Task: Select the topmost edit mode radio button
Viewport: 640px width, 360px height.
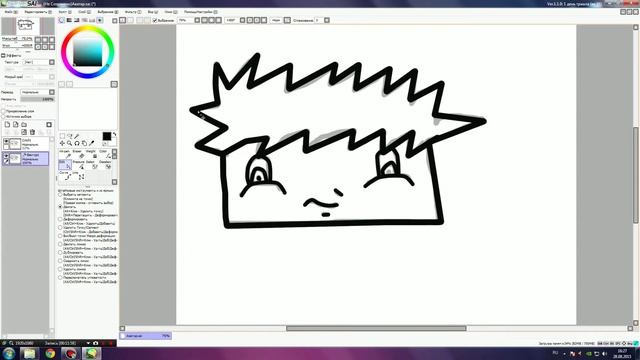Action: click(60, 195)
